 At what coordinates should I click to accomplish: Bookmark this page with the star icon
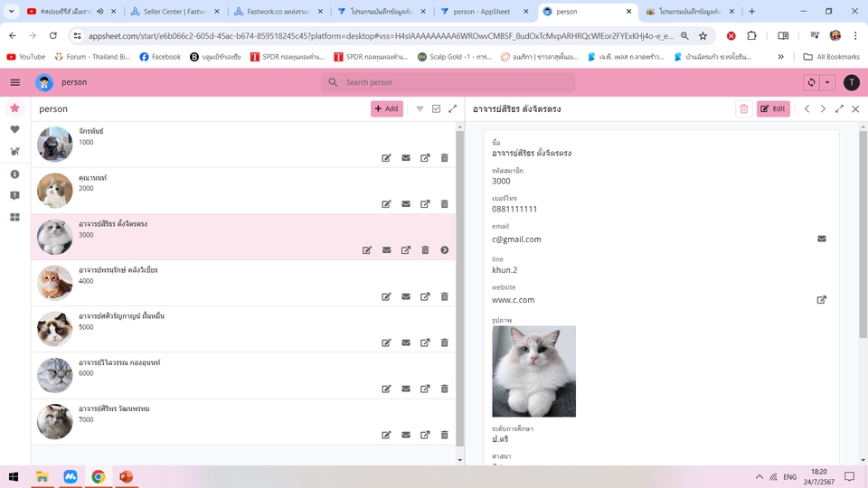pos(703,36)
